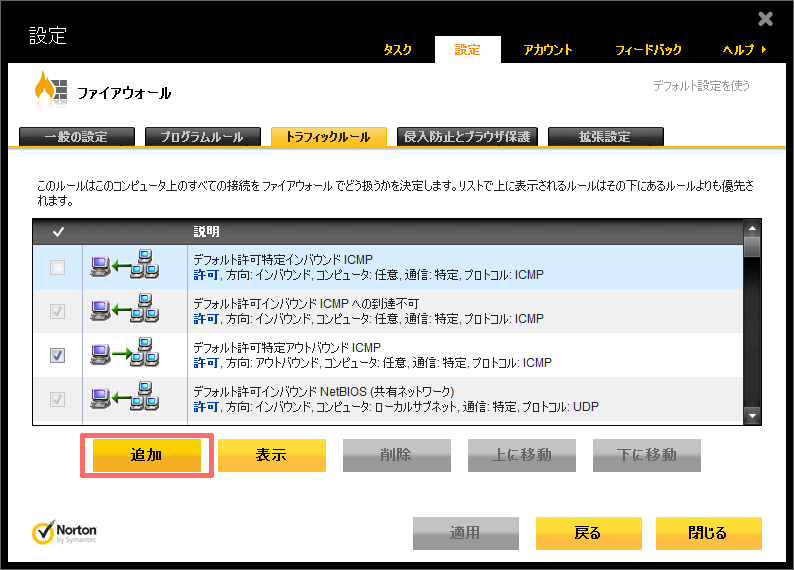This screenshot has width=794, height=570.
Task: Click the rule list scrollbar thumb
Action: 751,245
